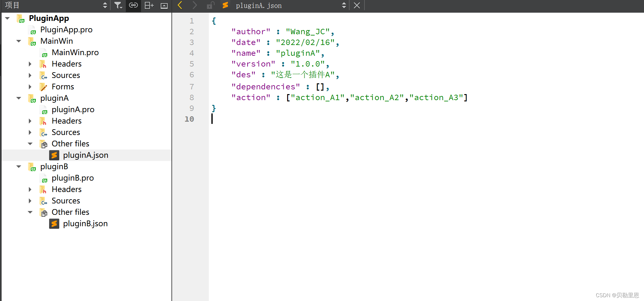Click line number 1 in gutter

coord(192,21)
